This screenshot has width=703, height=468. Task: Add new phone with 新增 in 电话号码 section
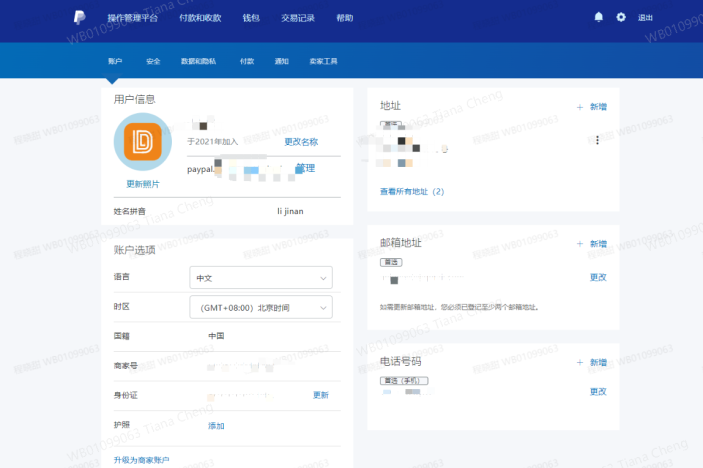(x=592, y=362)
